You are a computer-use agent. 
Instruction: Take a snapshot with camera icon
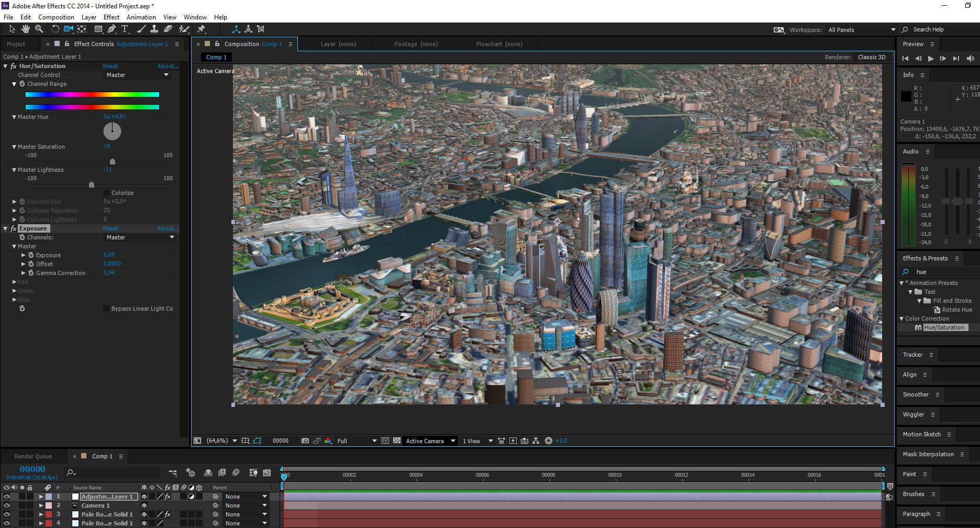305,441
